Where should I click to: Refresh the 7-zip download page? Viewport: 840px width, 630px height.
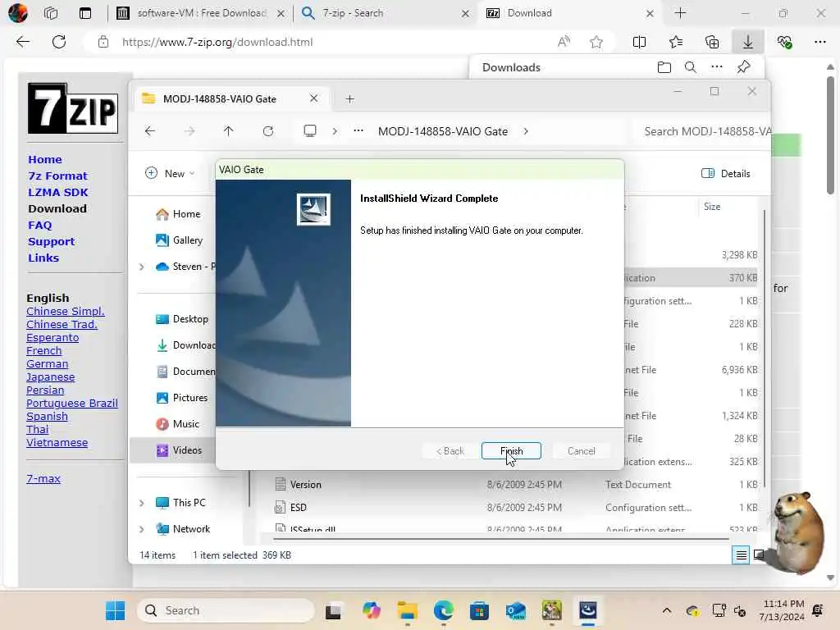pyautogui.click(x=59, y=42)
